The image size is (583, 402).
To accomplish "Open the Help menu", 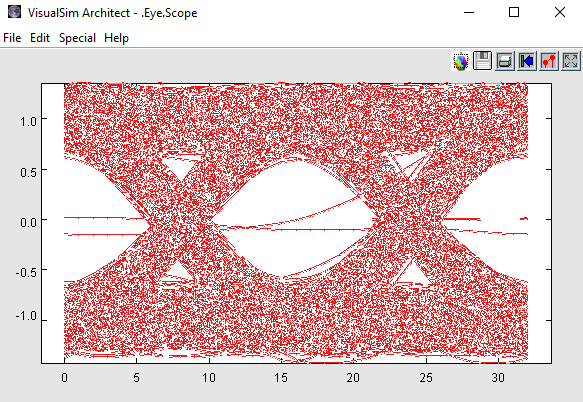I will point(116,38).
